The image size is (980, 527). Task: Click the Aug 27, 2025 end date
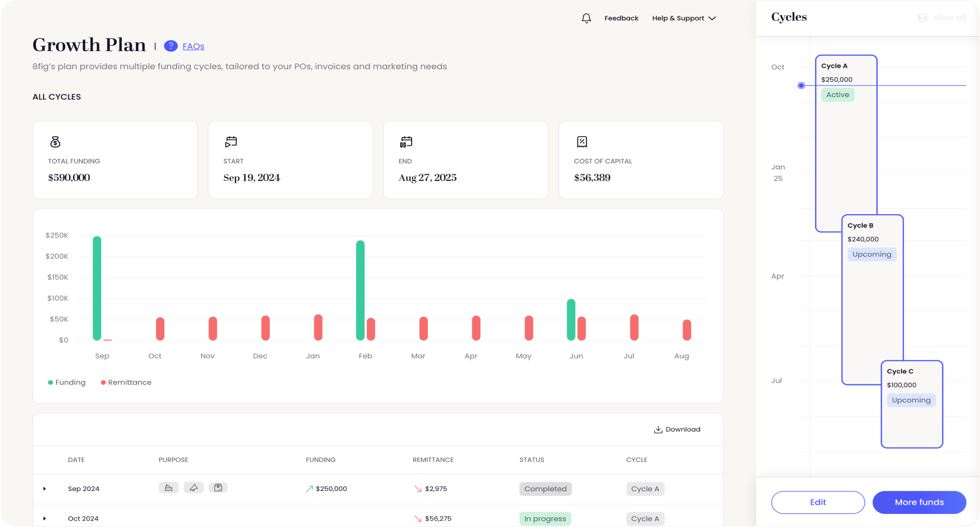(x=427, y=178)
